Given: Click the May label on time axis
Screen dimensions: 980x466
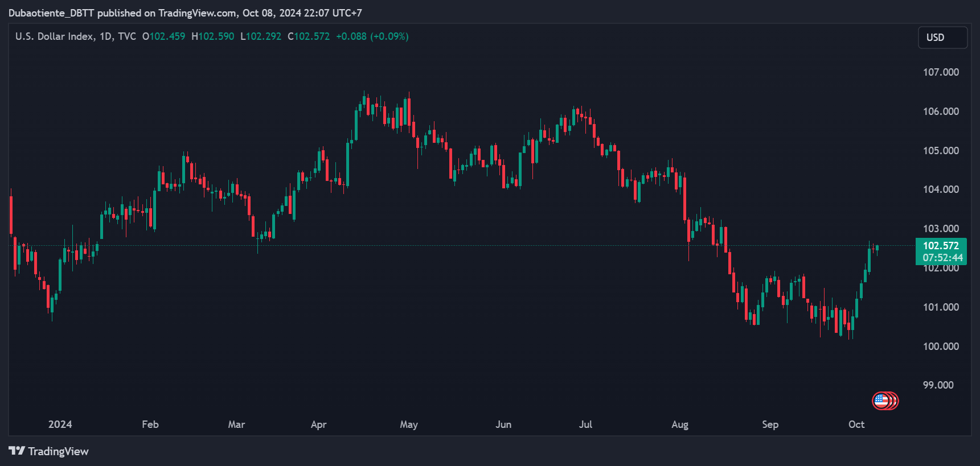Looking at the screenshot, I should point(409,424).
